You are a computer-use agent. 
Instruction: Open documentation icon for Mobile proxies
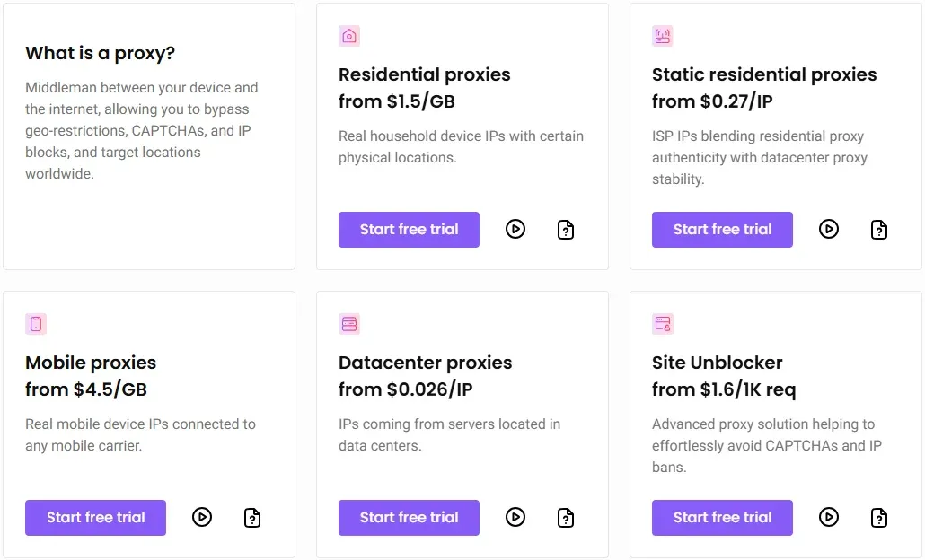[x=252, y=518]
